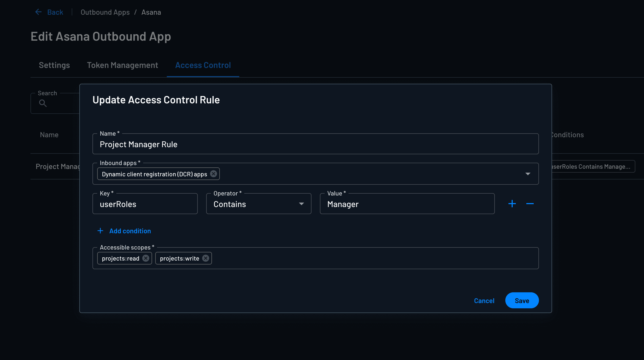Click the Value field containing Manager
The height and width of the screenshot is (360, 644).
407,204
